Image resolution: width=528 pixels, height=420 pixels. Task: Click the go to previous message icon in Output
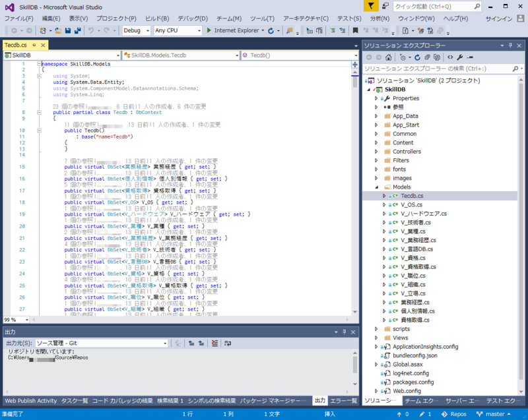(x=191, y=343)
